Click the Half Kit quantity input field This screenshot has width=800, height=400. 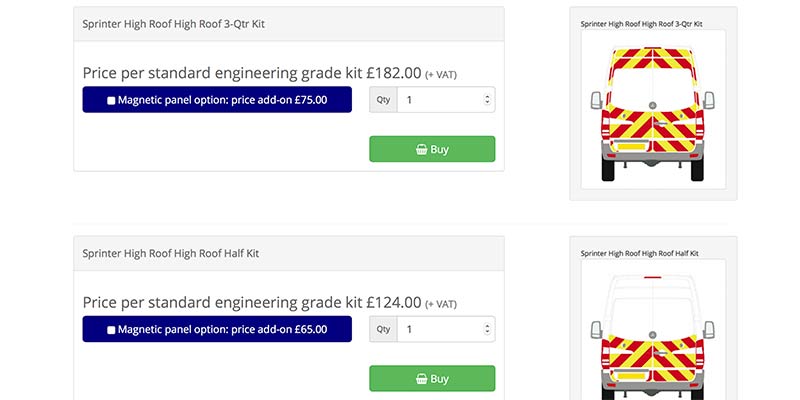point(446,329)
